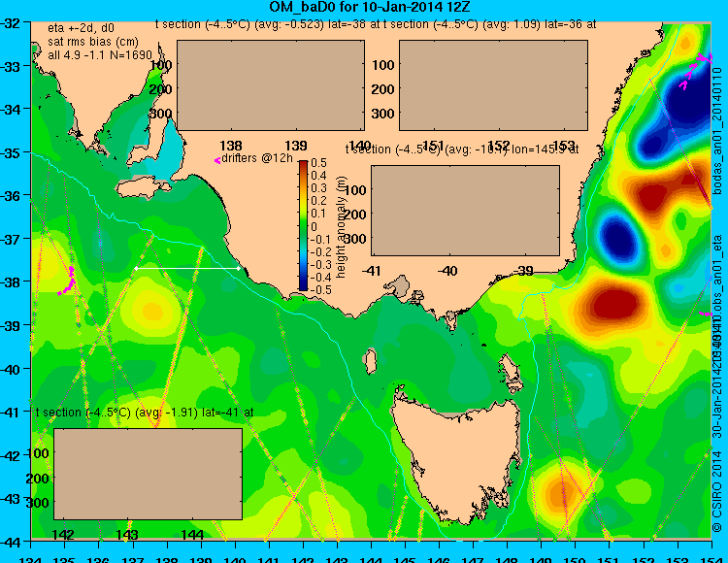Click the magenta drifter track near -38 on the west edge
Viewport: 728px width, 563px height.
[x=68, y=281]
